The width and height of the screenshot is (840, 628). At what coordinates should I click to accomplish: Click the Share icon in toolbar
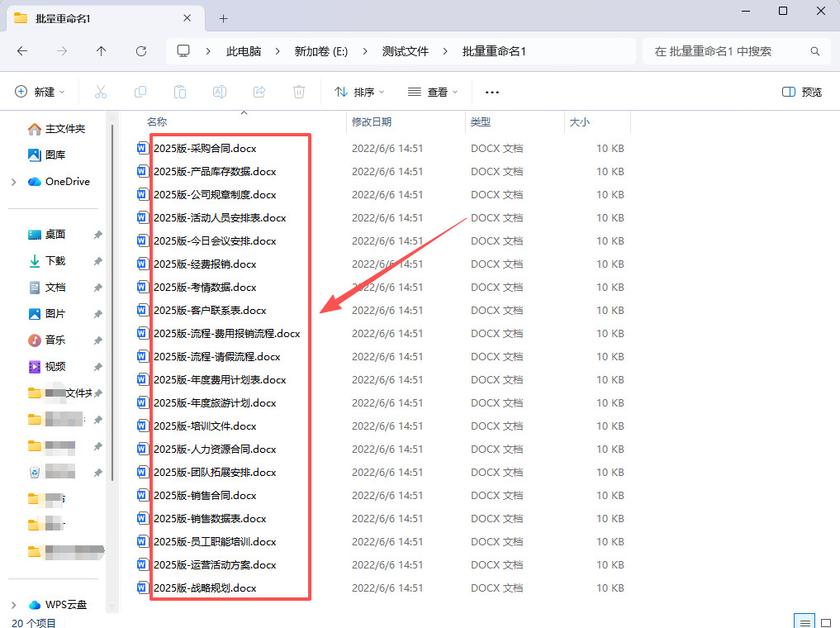pos(259,93)
